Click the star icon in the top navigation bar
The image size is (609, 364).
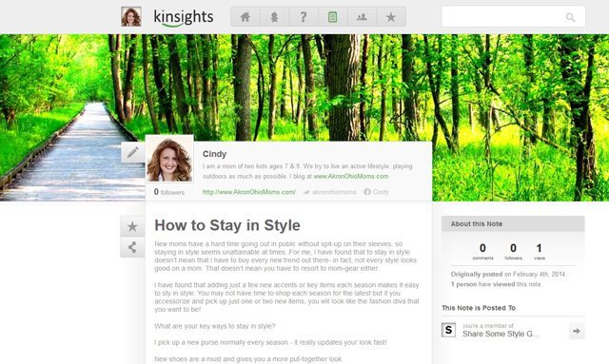click(x=391, y=17)
